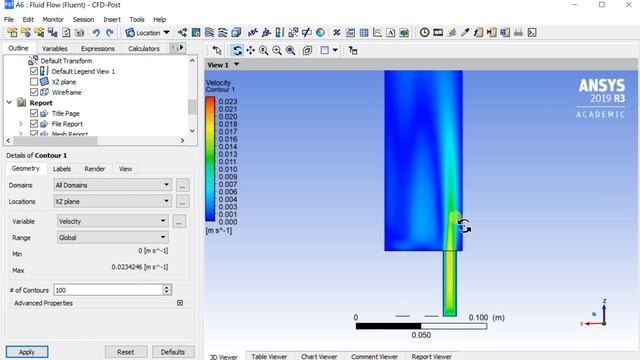Switch to the Labels tab

click(62, 169)
